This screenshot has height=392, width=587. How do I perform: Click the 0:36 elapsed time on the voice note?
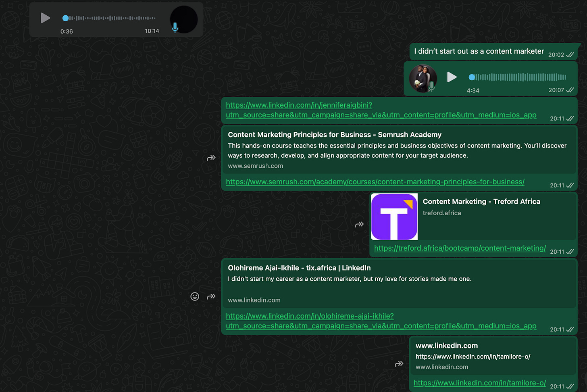click(x=67, y=31)
